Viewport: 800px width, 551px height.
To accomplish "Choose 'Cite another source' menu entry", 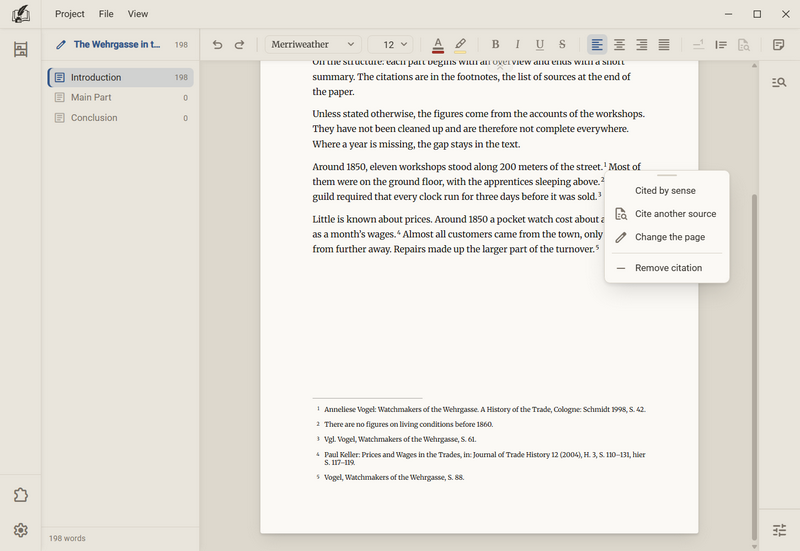I will tap(667, 214).
